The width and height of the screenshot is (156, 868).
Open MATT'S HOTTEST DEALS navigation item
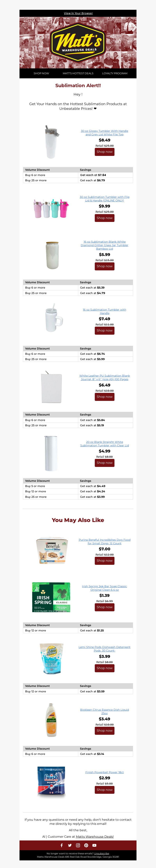pyautogui.click(x=78, y=73)
